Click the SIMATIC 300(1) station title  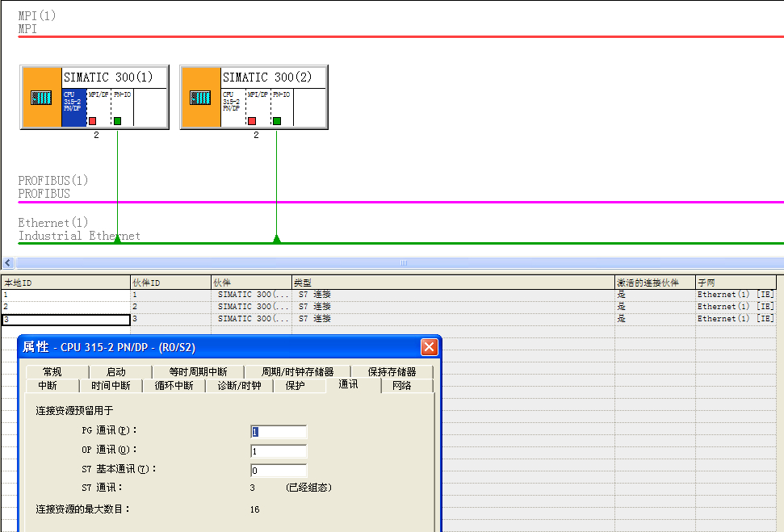tap(108, 77)
